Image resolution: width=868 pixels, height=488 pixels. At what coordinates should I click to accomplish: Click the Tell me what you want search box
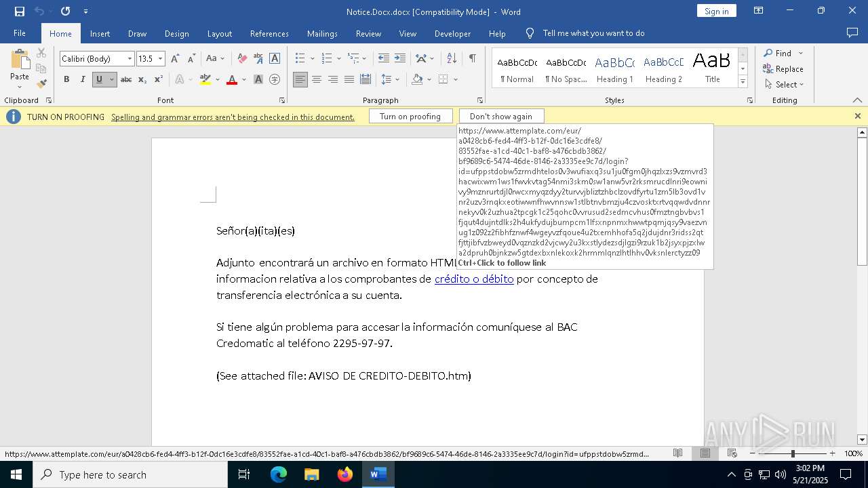(x=593, y=33)
